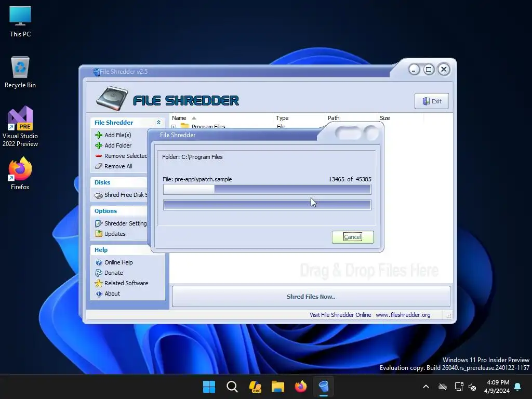Click the Donate PayPal icon
This screenshot has height=399, width=532.
pos(99,273)
